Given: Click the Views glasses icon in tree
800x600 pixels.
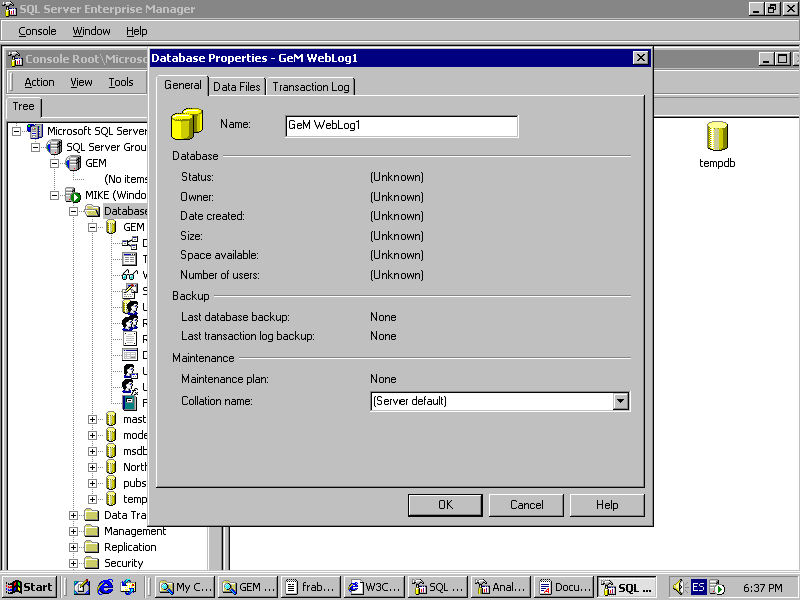Looking at the screenshot, I should tap(130, 275).
